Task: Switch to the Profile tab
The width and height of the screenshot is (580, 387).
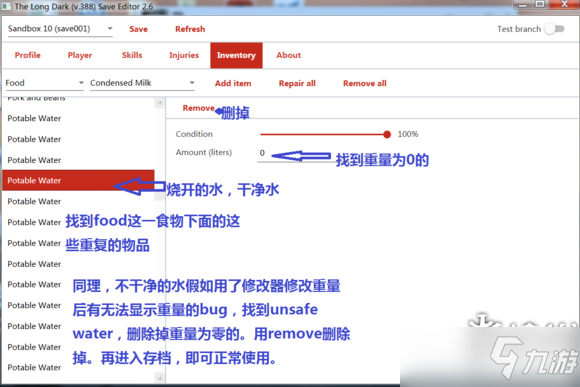Action: click(x=28, y=55)
